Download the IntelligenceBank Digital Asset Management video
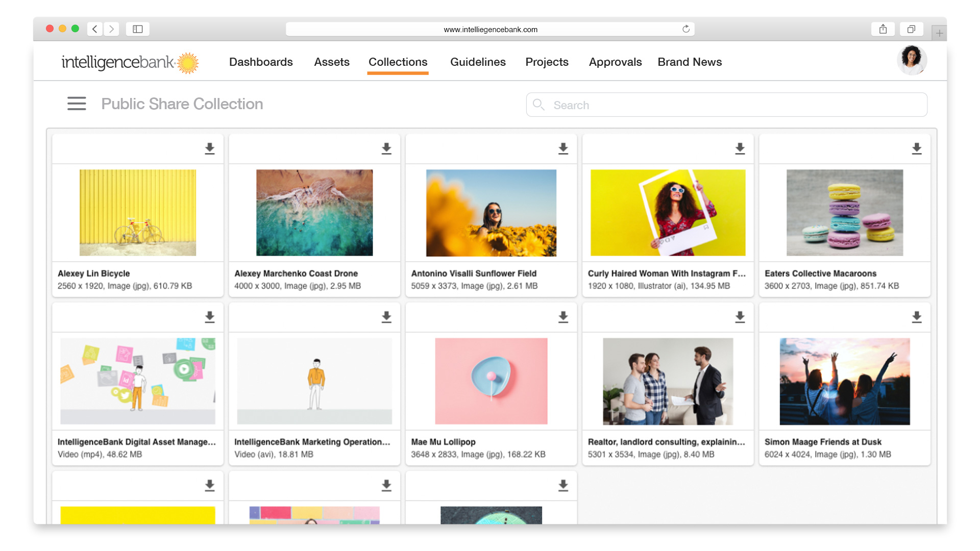This screenshot has height=551, width=980. [x=210, y=317]
